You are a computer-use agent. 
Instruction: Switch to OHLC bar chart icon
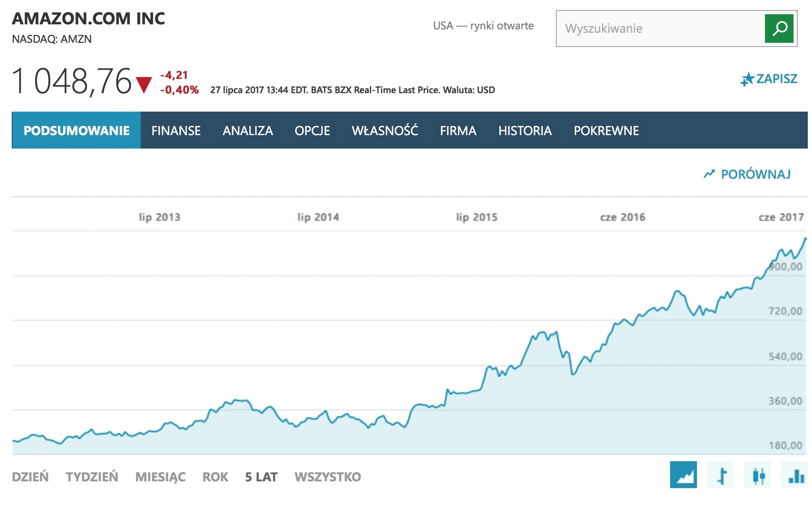(720, 475)
